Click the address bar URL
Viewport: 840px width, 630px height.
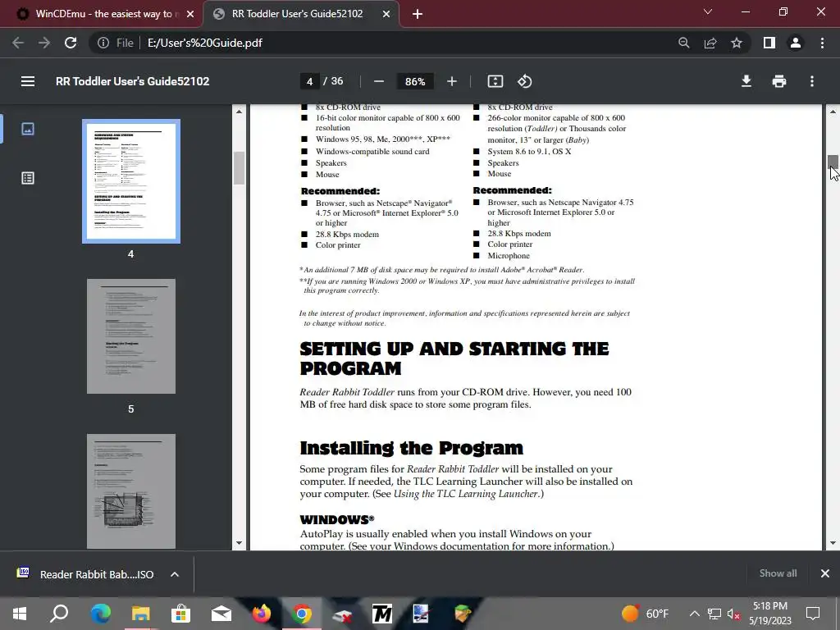204,43
